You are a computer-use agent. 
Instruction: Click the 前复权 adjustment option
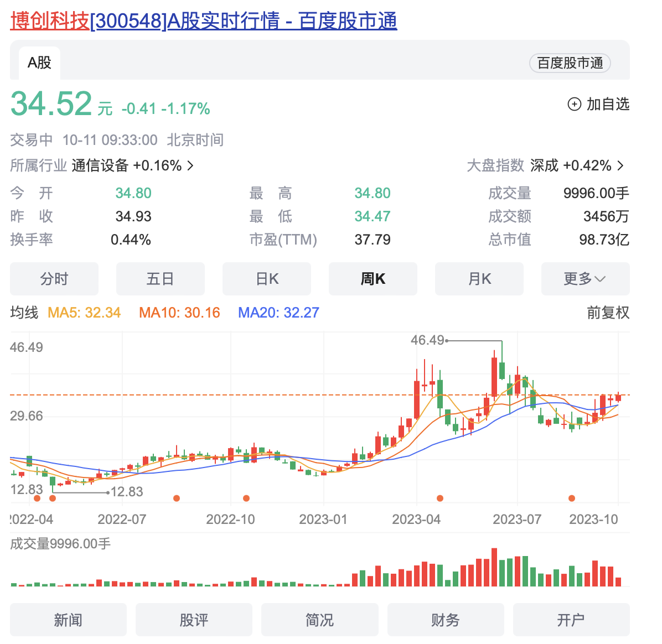pos(608,313)
